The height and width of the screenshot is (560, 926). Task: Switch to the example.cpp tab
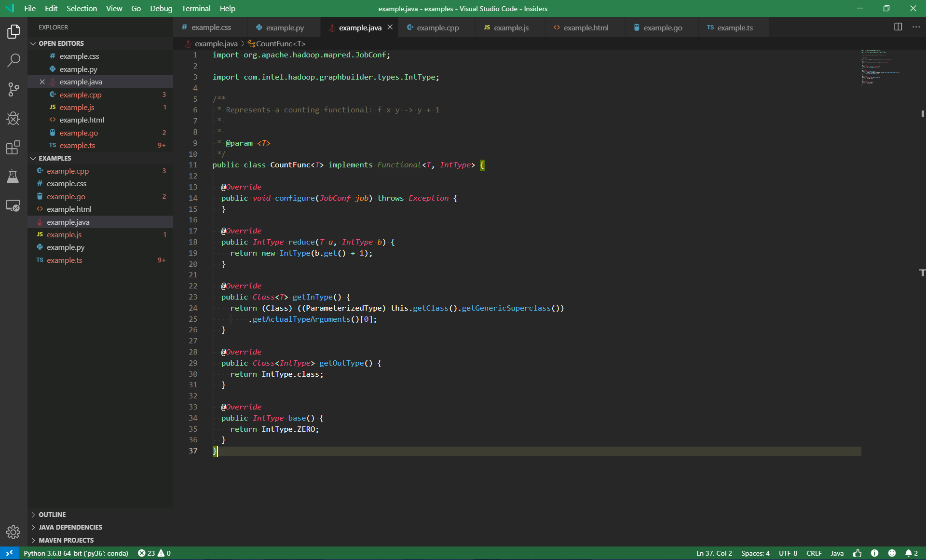click(x=437, y=27)
